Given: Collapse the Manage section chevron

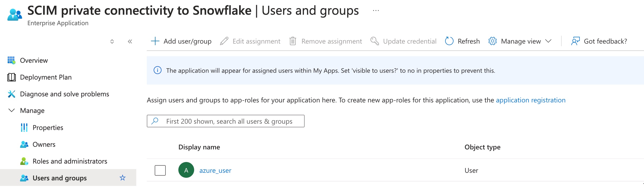Looking at the screenshot, I should pos(12,111).
